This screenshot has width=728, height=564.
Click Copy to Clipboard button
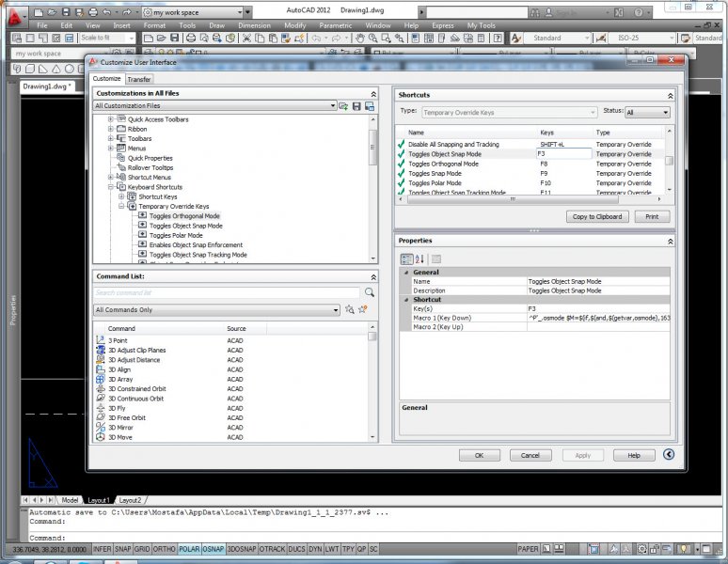[597, 216]
